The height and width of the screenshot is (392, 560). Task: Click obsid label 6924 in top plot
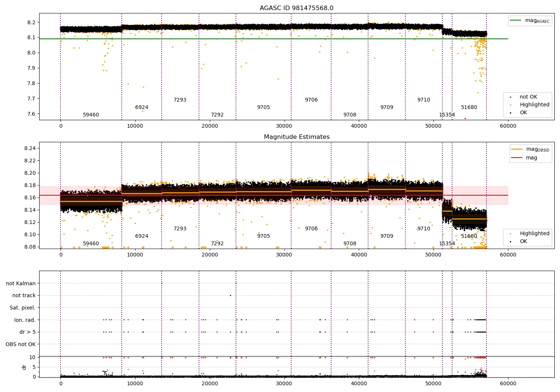coord(142,108)
